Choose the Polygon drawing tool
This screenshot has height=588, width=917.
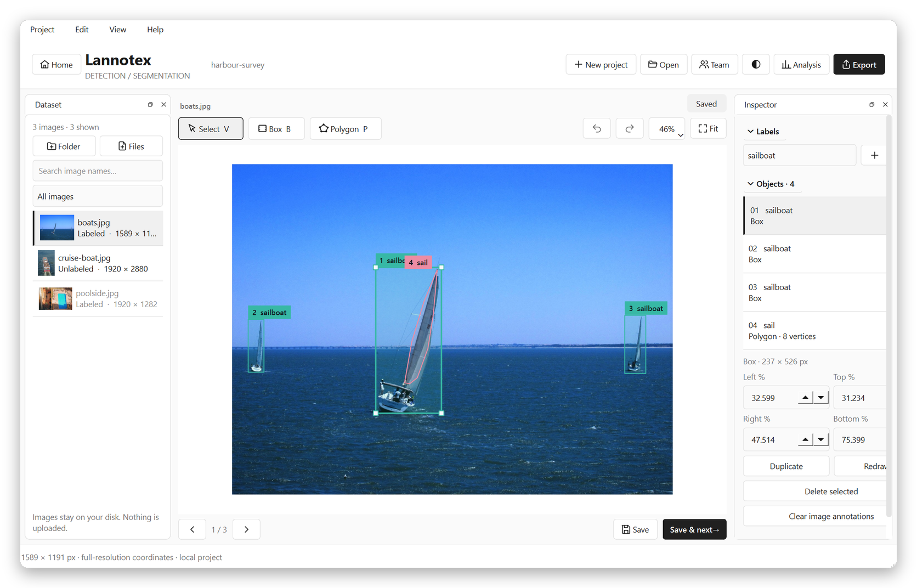[x=346, y=129]
